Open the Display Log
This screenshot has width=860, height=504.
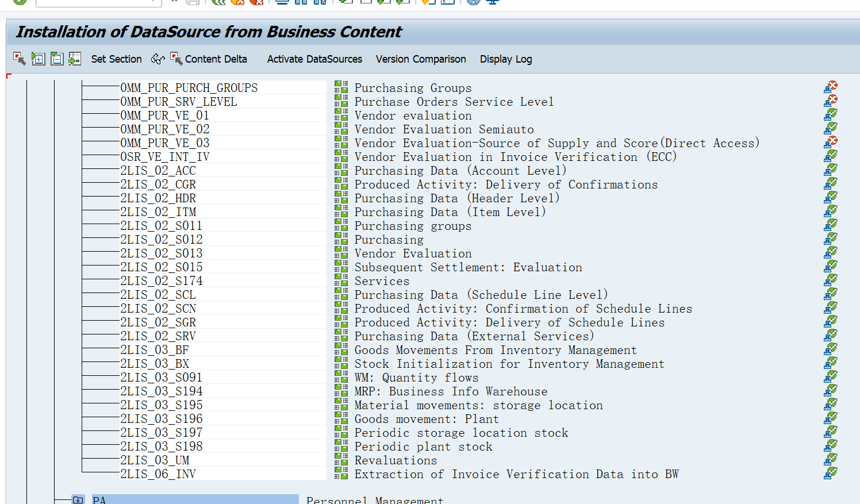pyautogui.click(x=505, y=59)
